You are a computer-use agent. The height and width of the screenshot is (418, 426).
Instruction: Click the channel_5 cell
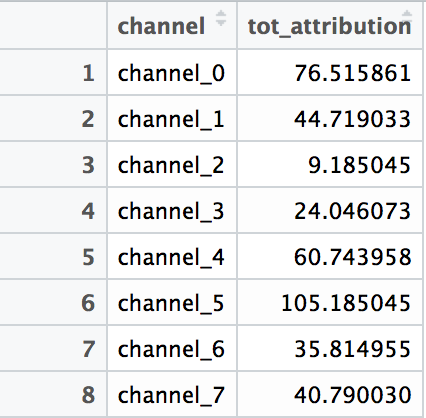(x=172, y=302)
